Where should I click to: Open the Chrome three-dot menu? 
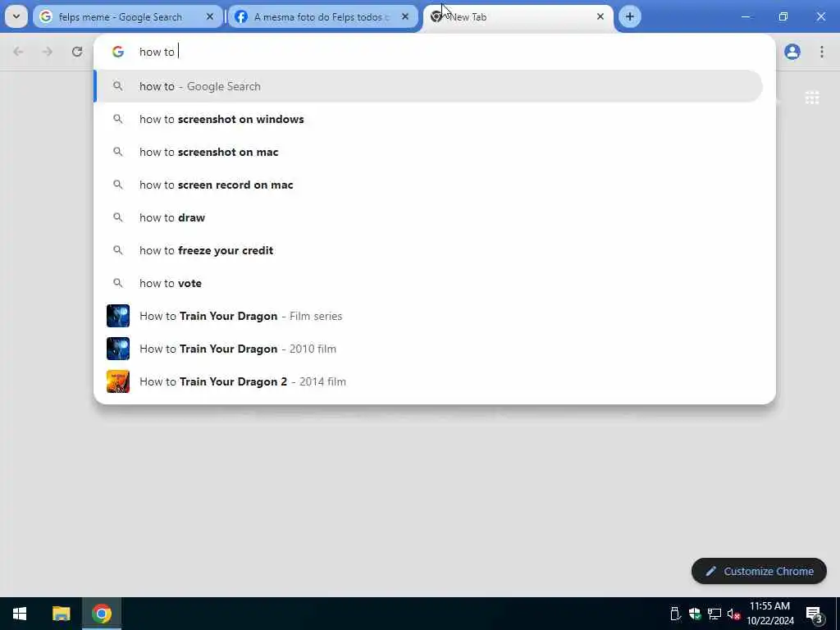tap(822, 52)
